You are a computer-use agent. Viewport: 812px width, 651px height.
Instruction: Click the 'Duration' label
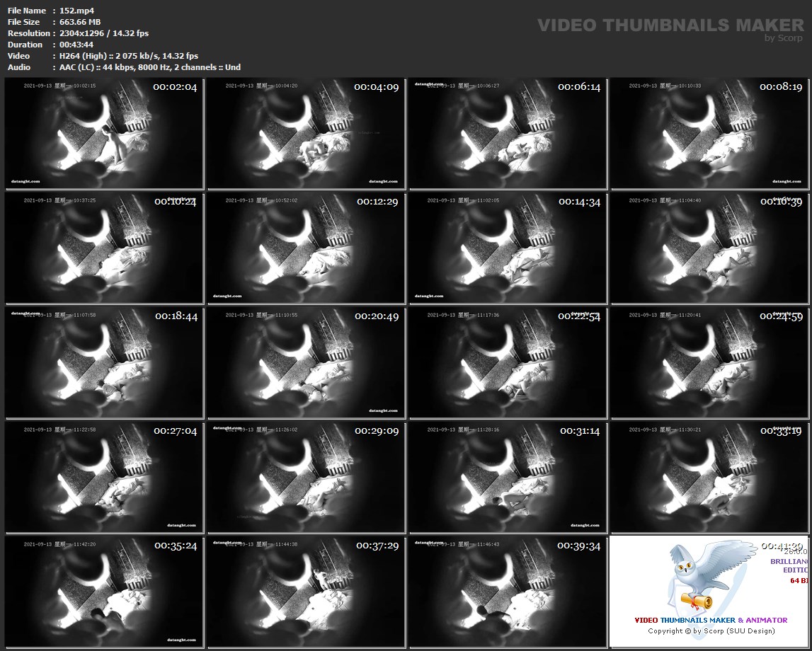(25, 45)
